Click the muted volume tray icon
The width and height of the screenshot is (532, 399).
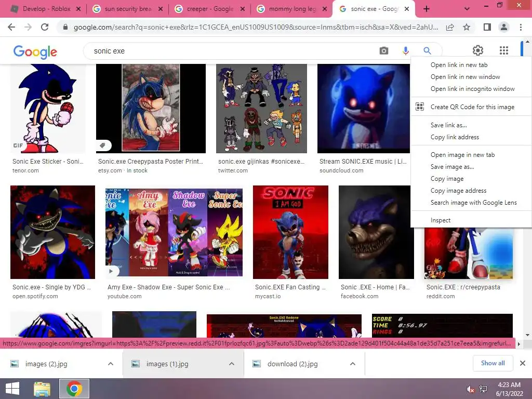point(470,389)
